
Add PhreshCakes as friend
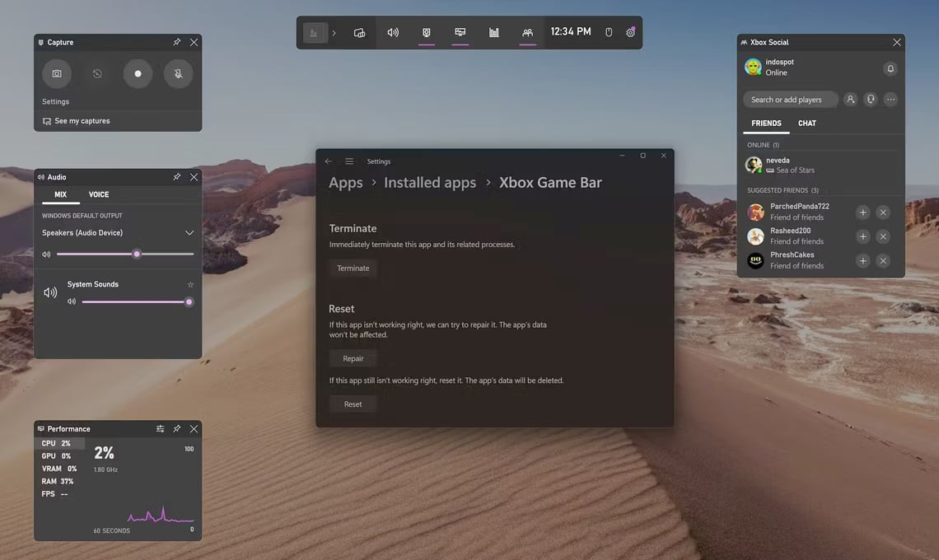pos(863,260)
